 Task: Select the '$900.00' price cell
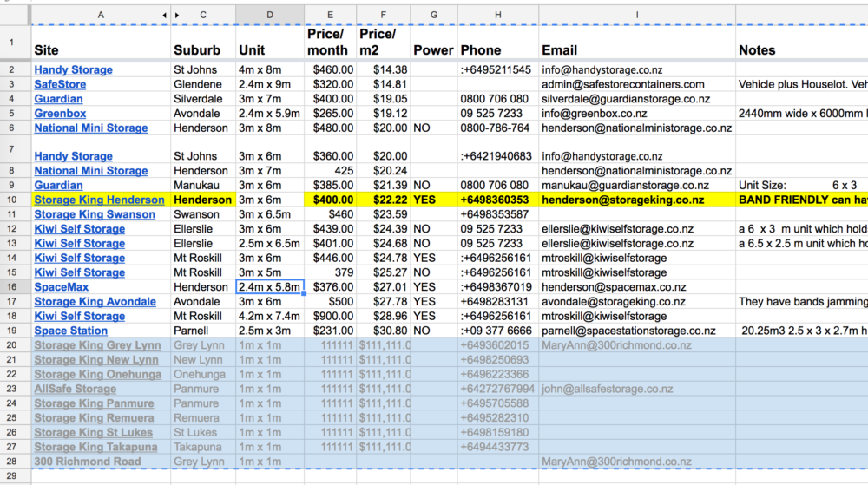click(330, 316)
